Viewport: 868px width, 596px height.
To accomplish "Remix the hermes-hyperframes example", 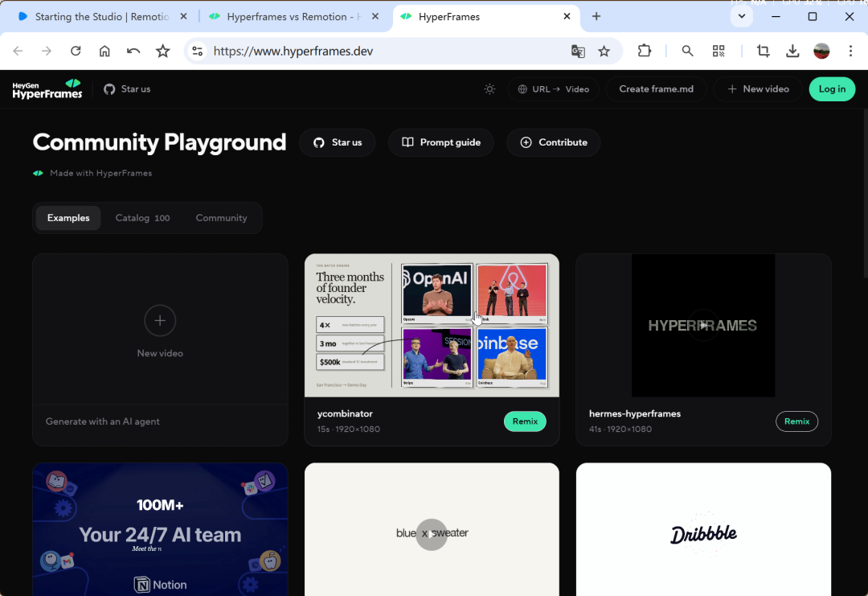I will click(x=796, y=421).
